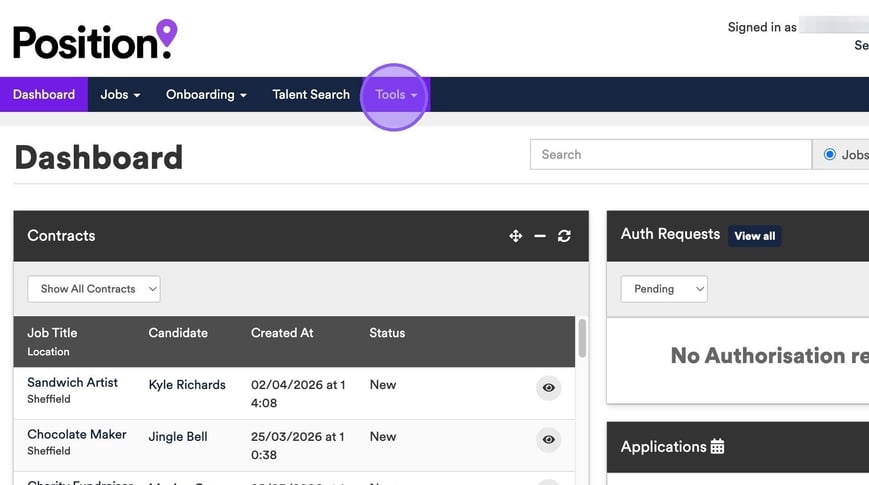Open Talent Search page
869x485 pixels.
tap(311, 95)
